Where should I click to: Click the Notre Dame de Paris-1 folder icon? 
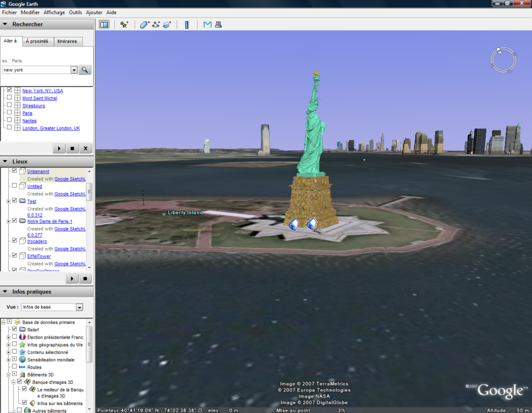(x=22, y=221)
